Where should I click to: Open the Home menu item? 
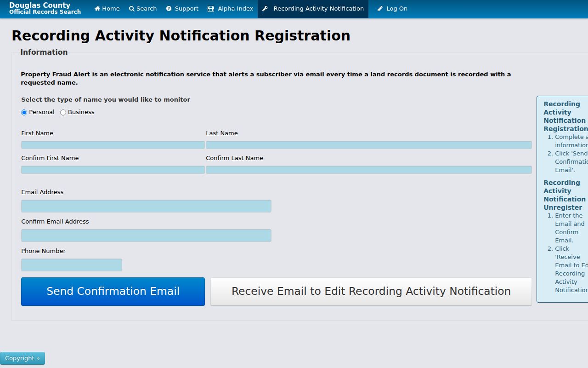pyautogui.click(x=107, y=9)
